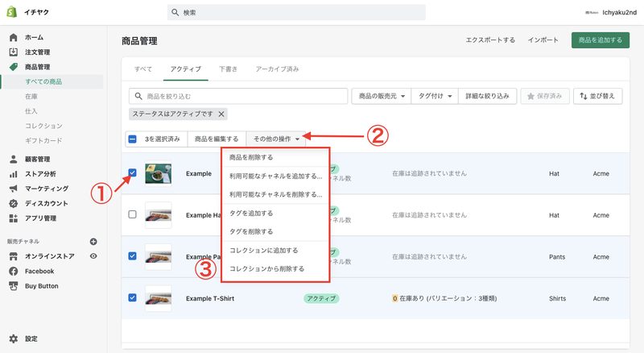The image size is (644, 353).
Task: Click the magnifier icon in top search bar
Action: tap(175, 12)
